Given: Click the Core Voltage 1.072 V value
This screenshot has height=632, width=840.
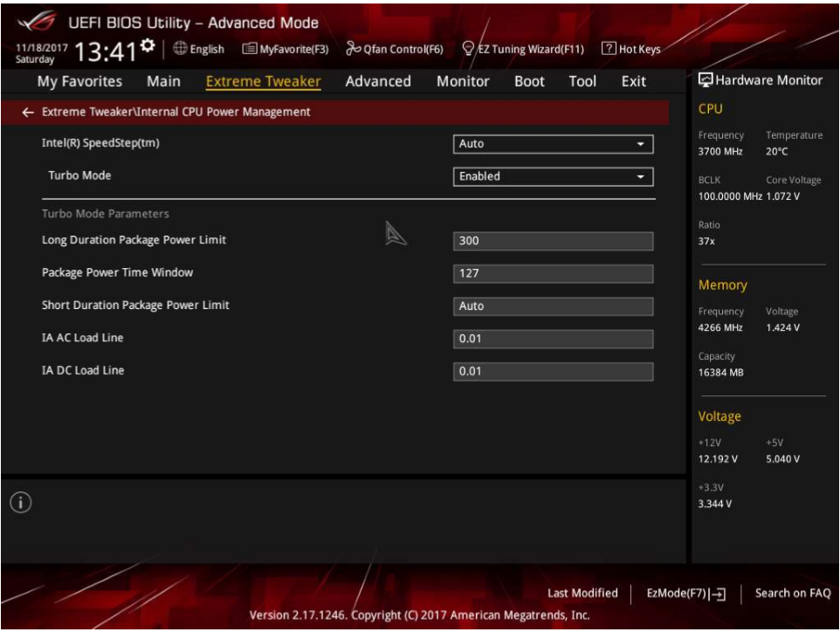Looking at the screenshot, I should pyautogui.click(x=782, y=196).
